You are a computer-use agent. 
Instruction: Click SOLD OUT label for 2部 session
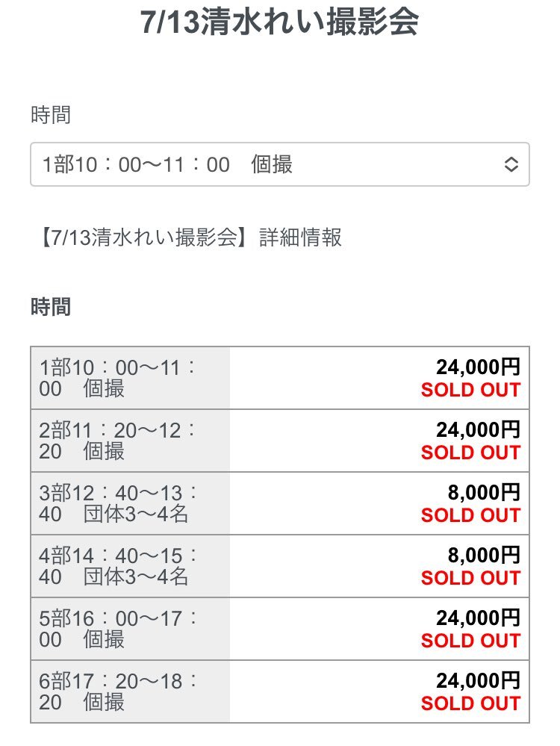coord(470,453)
